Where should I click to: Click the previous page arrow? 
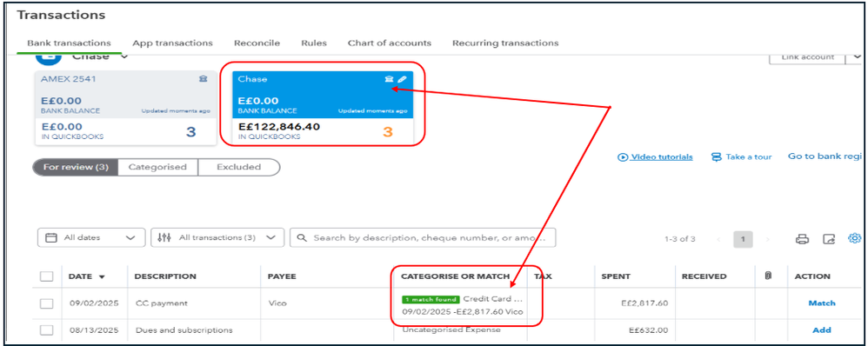click(x=718, y=239)
